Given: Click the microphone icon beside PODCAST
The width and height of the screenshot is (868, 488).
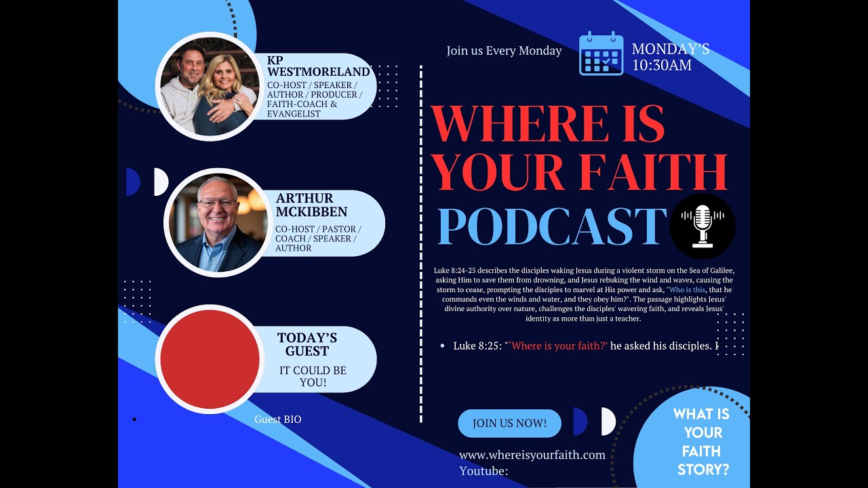Looking at the screenshot, I should click(x=703, y=226).
